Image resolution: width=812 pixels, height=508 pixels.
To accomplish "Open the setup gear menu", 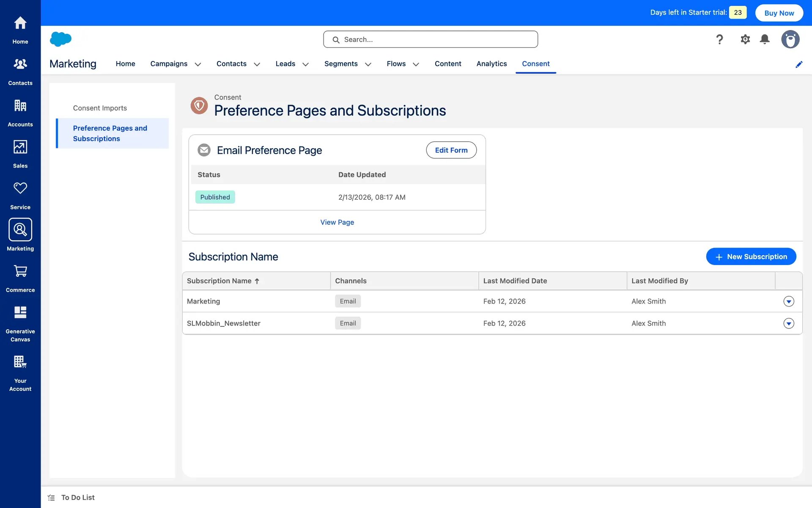I will [x=745, y=39].
